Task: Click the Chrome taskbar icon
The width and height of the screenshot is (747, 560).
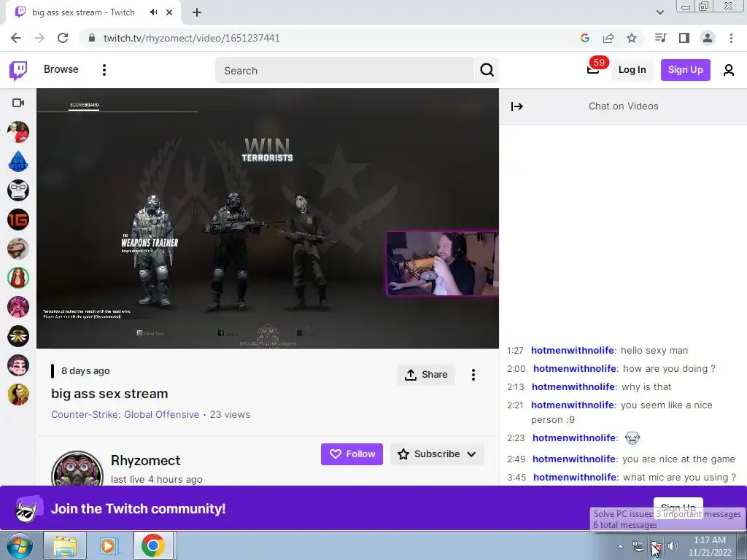Action: 153,545
